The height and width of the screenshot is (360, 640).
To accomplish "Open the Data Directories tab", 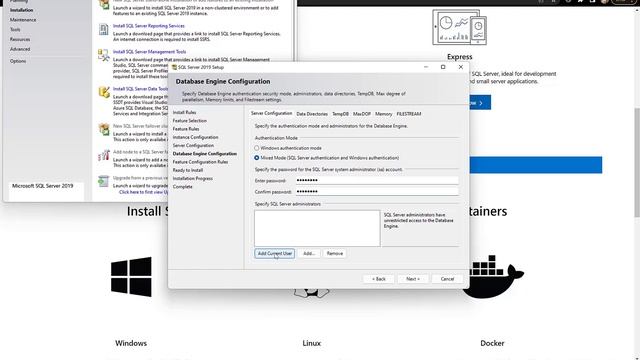I will point(312,114).
